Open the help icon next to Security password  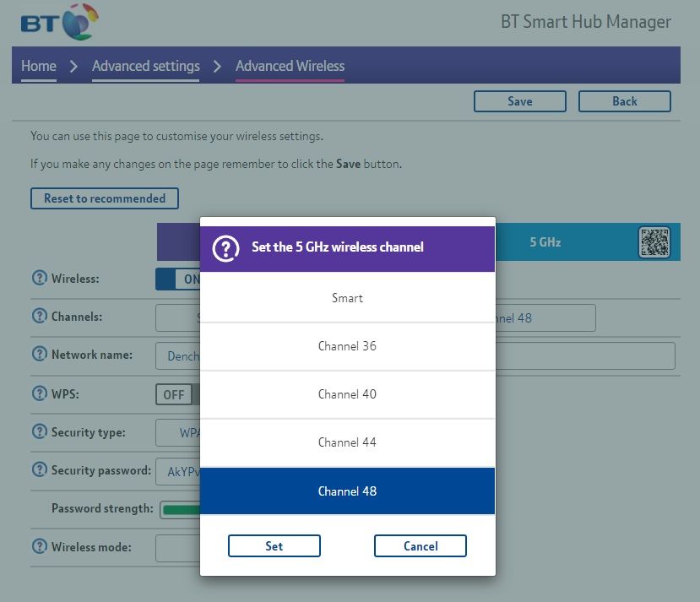tap(40, 469)
